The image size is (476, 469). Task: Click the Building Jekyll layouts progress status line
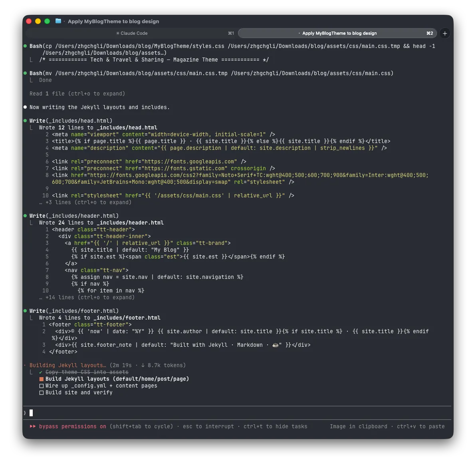coord(68,365)
